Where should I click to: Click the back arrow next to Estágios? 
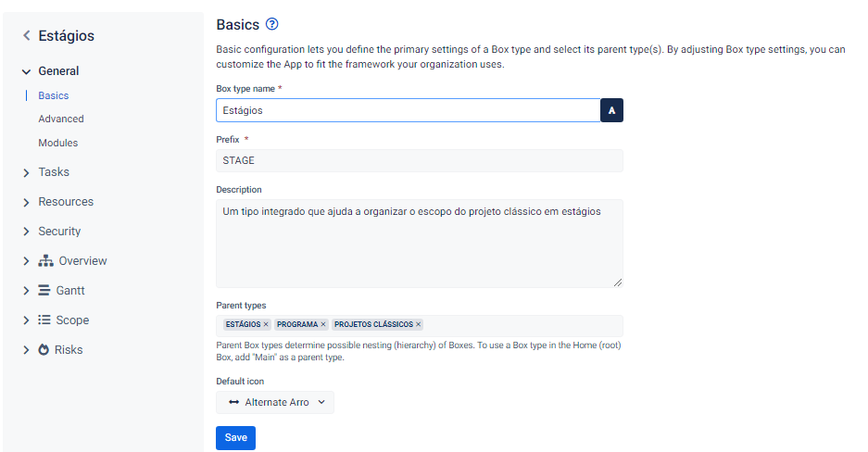[26, 35]
